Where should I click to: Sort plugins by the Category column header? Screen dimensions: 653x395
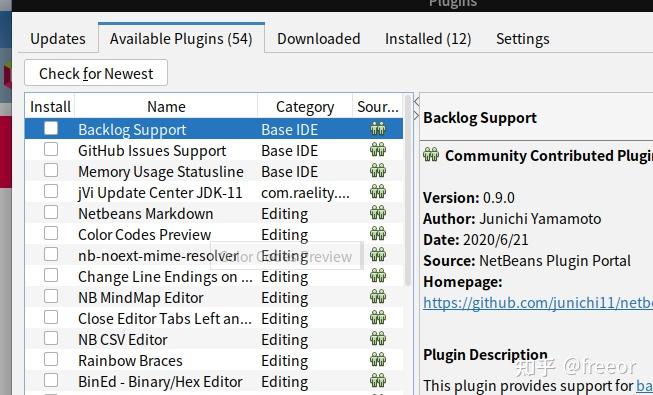305,107
